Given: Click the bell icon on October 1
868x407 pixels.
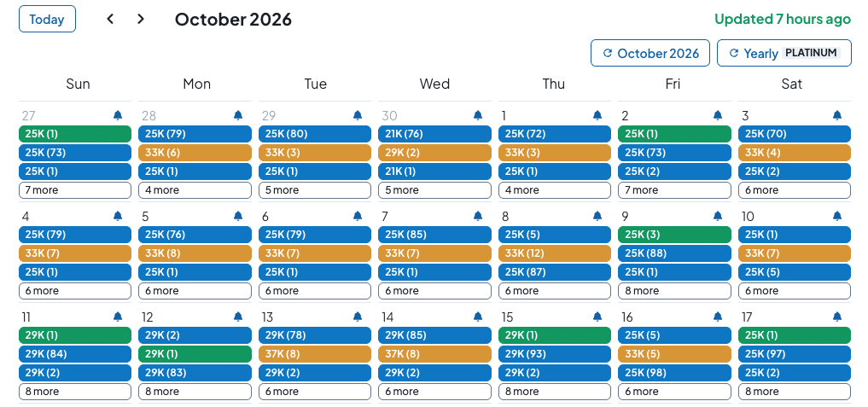Looking at the screenshot, I should (x=597, y=116).
